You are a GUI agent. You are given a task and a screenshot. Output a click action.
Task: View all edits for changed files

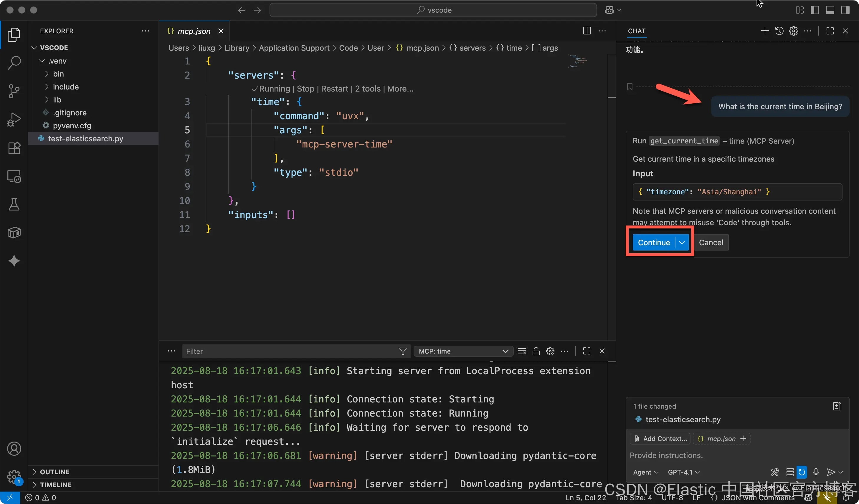[837, 406]
